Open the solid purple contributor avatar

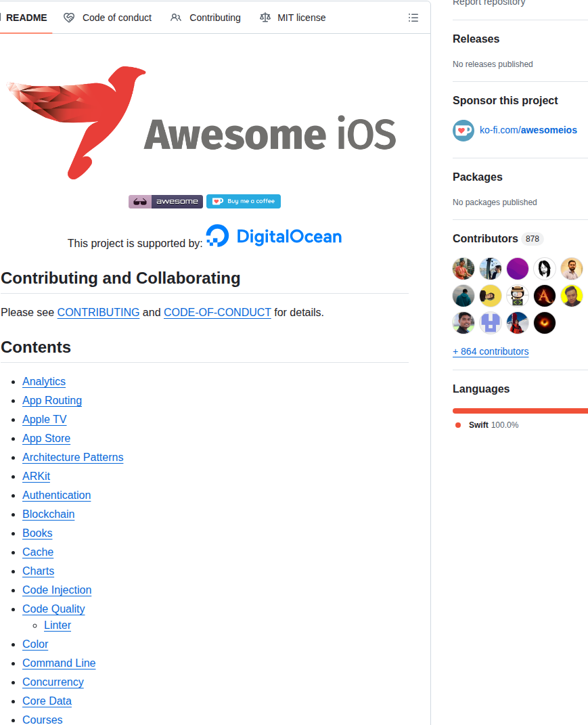tap(517, 269)
